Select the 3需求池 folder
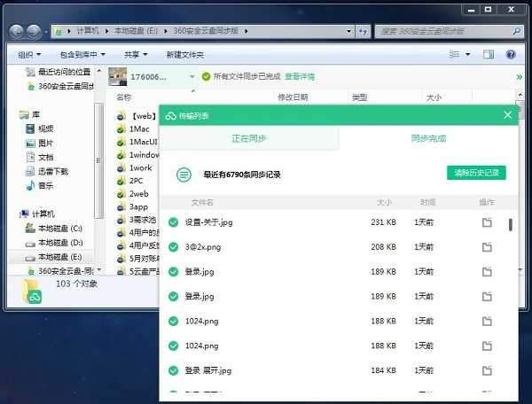This screenshot has height=404, width=532. tap(137, 220)
